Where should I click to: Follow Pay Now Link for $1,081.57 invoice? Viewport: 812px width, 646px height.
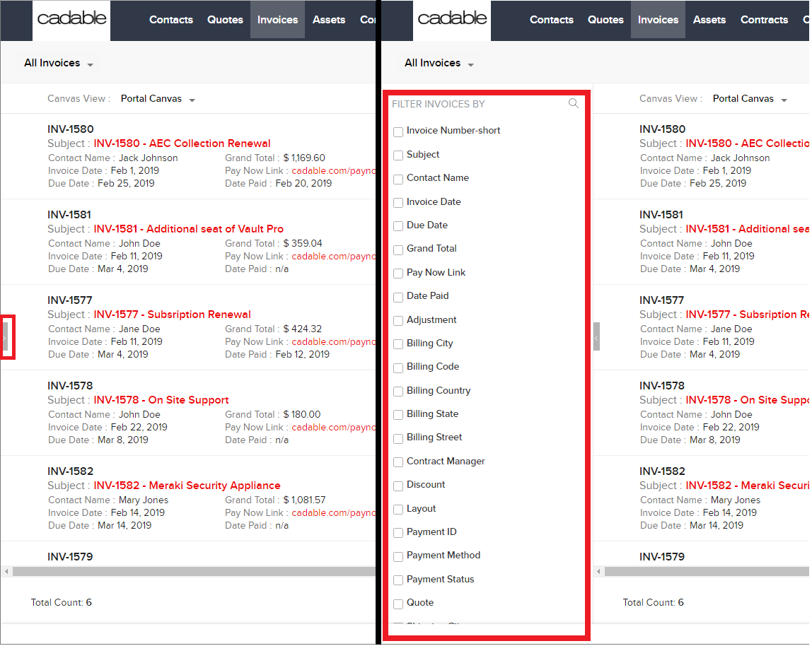[x=333, y=512]
